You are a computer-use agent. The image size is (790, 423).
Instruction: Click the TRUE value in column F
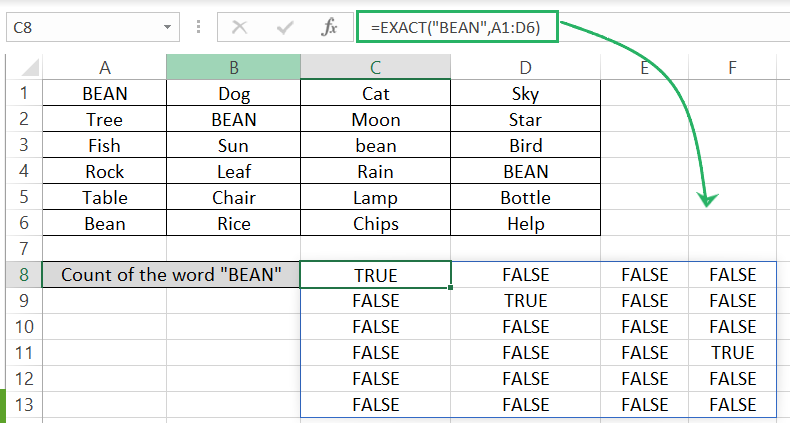(733, 353)
